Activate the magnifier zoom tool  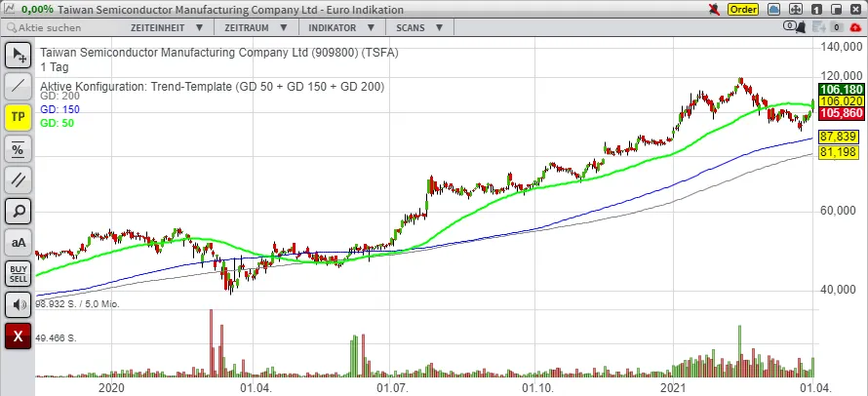tap(19, 211)
